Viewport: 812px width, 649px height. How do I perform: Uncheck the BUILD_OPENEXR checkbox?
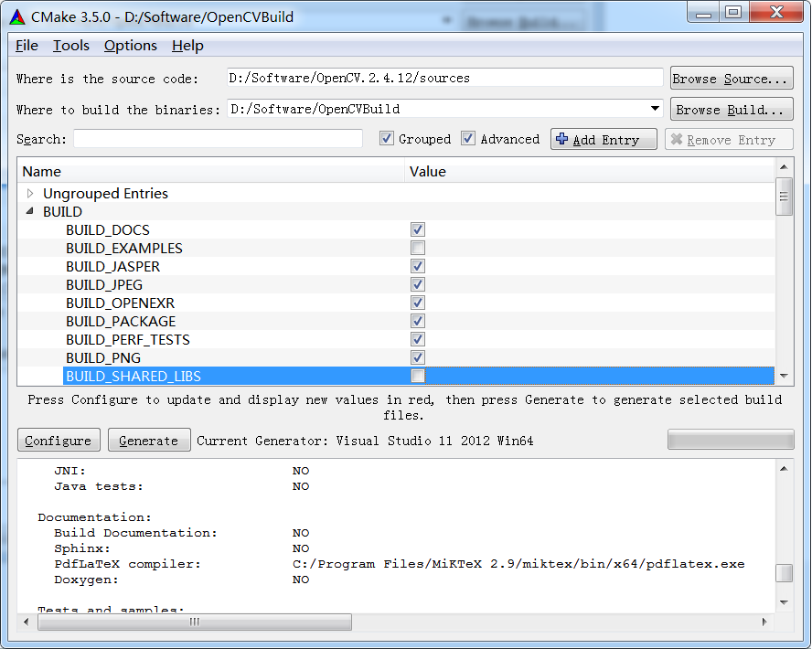click(418, 303)
